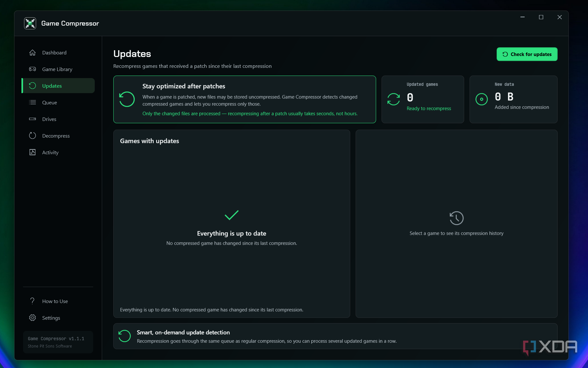Viewport: 588px width, 368px height.
Task: Maximize the Game Compressor window
Action: tap(541, 17)
